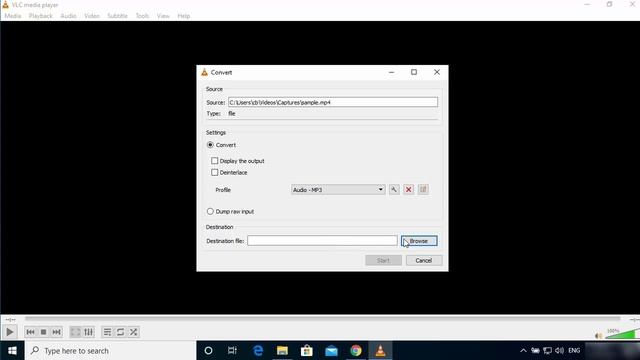Open Mail app from taskbar
Screen dimensions: 640x360
click(331, 351)
